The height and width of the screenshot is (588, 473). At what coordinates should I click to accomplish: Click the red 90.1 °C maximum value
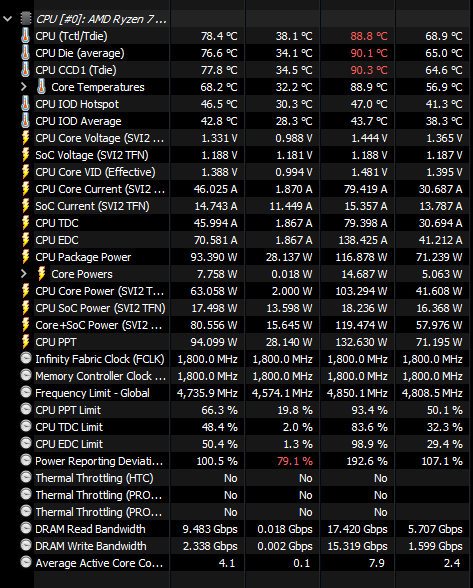(x=369, y=53)
